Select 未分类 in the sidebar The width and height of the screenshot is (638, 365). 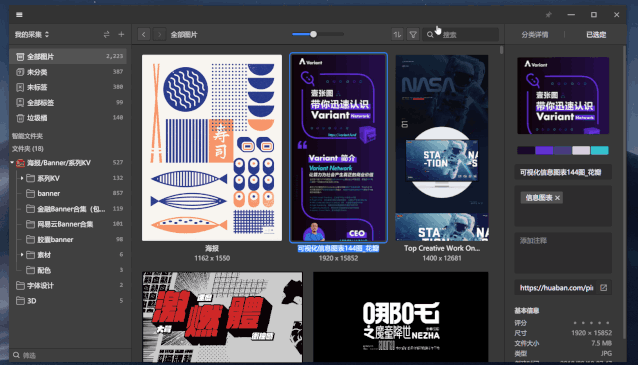68,72
